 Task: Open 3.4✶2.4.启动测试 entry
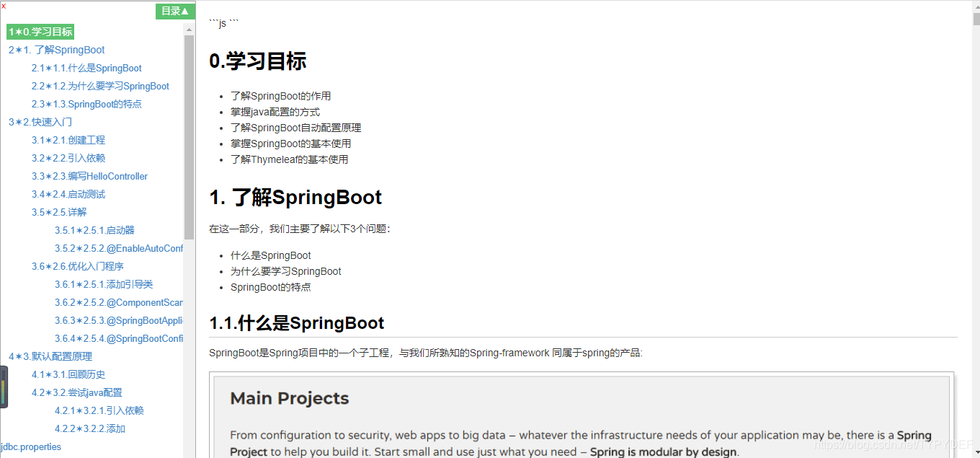pyautogui.click(x=68, y=194)
